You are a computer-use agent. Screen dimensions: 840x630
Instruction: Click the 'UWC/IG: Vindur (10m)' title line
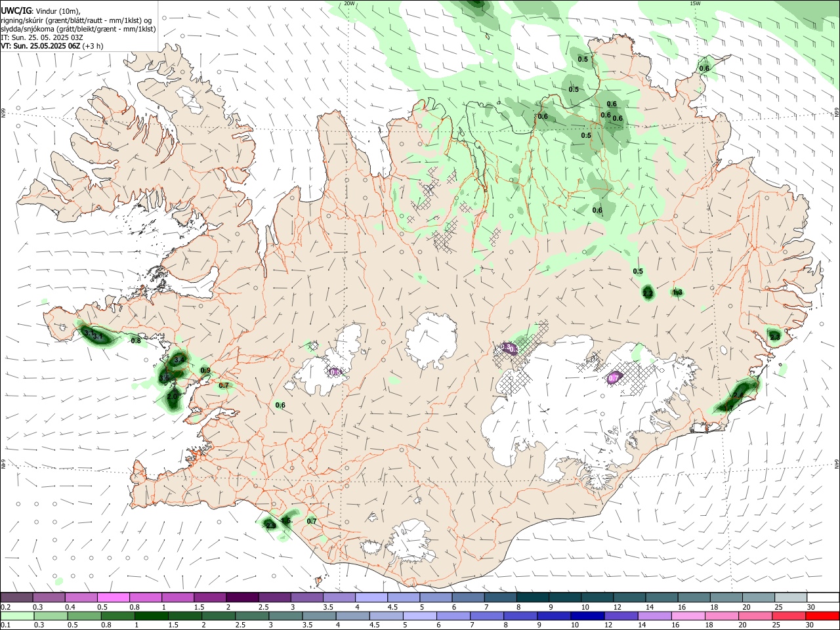coord(40,10)
